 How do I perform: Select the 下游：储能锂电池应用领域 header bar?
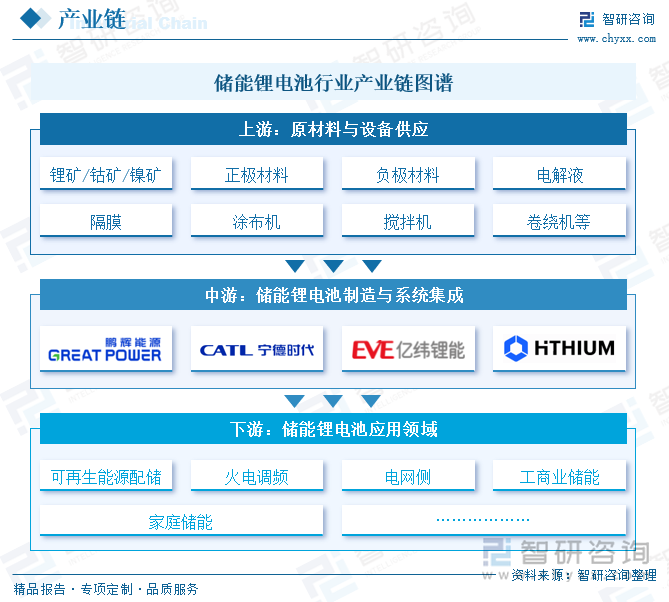click(x=333, y=429)
